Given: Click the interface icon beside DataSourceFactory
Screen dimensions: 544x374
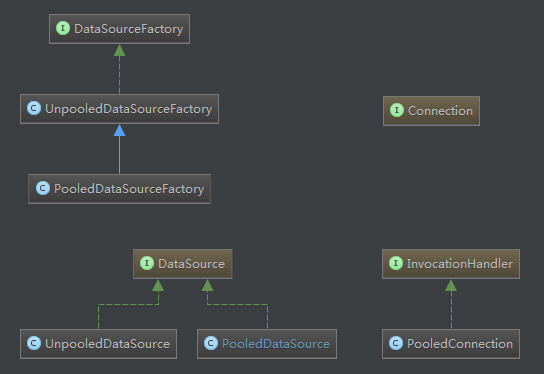Looking at the screenshot, I should coord(63,28).
